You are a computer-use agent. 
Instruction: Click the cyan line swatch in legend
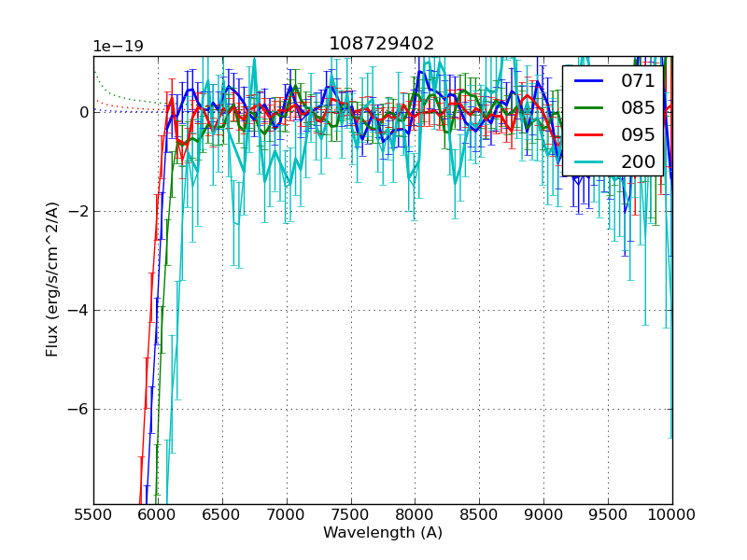click(588, 161)
